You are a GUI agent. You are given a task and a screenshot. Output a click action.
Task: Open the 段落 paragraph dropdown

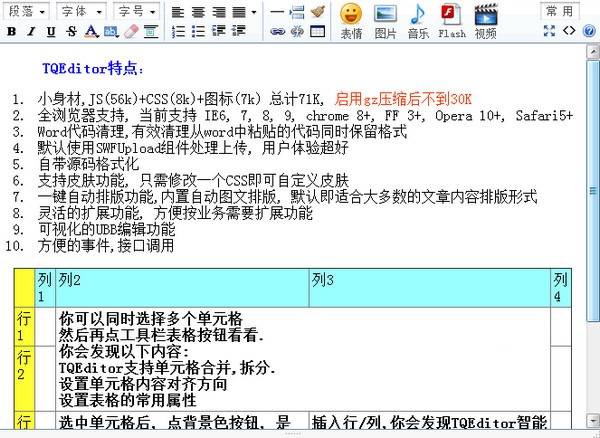click(x=26, y=11)
